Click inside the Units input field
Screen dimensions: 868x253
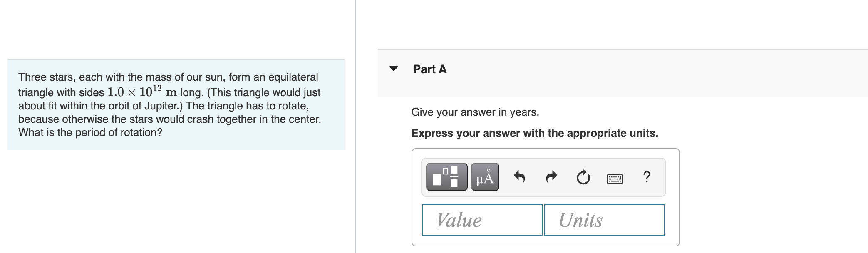[x=604, y=219]
